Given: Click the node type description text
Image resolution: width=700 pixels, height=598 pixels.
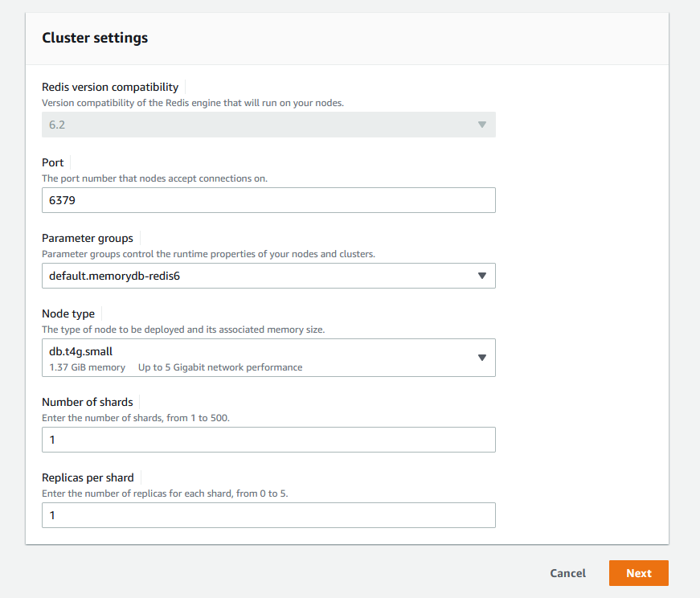Looking at the screenshot, I should pos(183,330).
